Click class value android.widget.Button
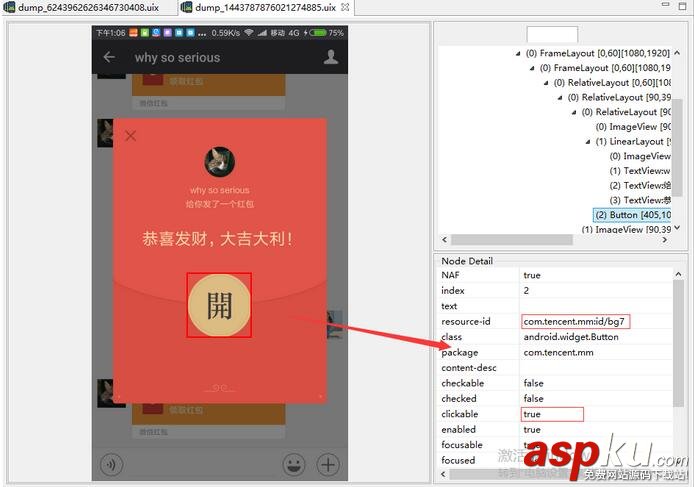 tap(571, 337)
